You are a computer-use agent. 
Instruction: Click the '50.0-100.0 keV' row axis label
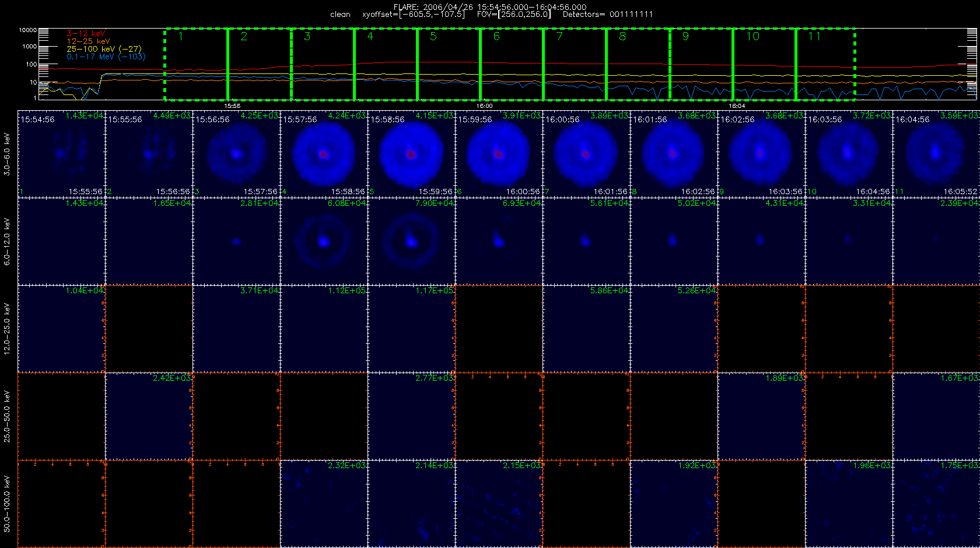[x=7, y=504]
